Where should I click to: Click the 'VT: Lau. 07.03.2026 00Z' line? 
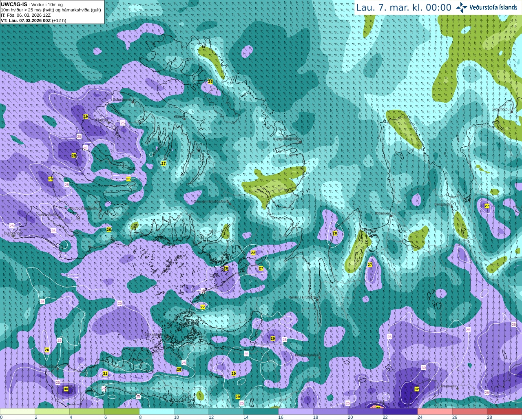[33, 20]
